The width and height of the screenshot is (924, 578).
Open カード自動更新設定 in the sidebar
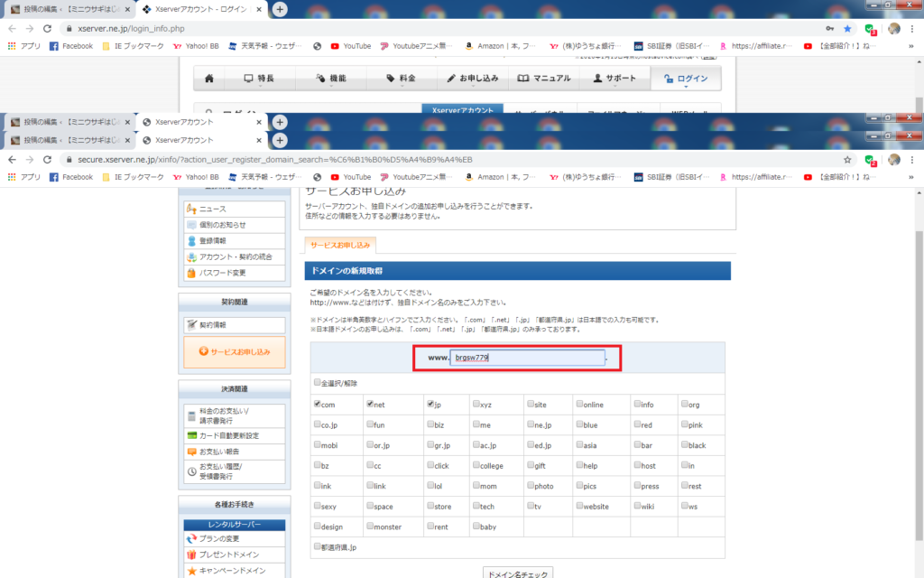228,435
